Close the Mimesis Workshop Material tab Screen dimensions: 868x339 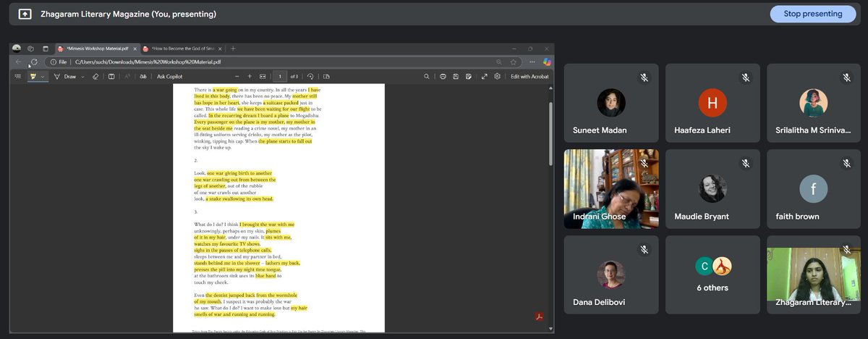point(135,49)
